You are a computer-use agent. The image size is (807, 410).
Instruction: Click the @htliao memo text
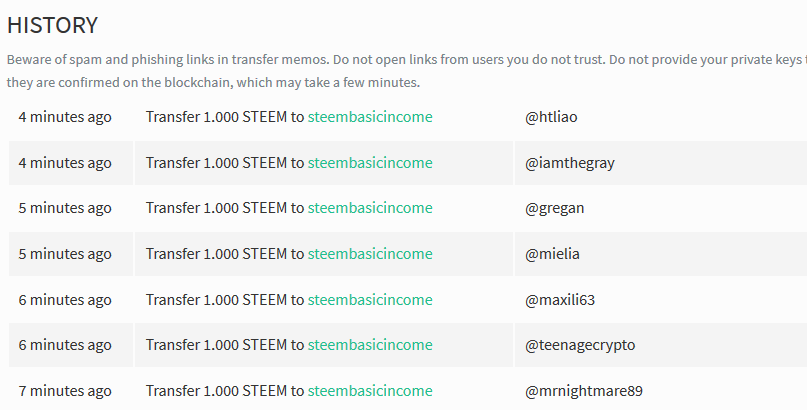[x=551, y=117]
